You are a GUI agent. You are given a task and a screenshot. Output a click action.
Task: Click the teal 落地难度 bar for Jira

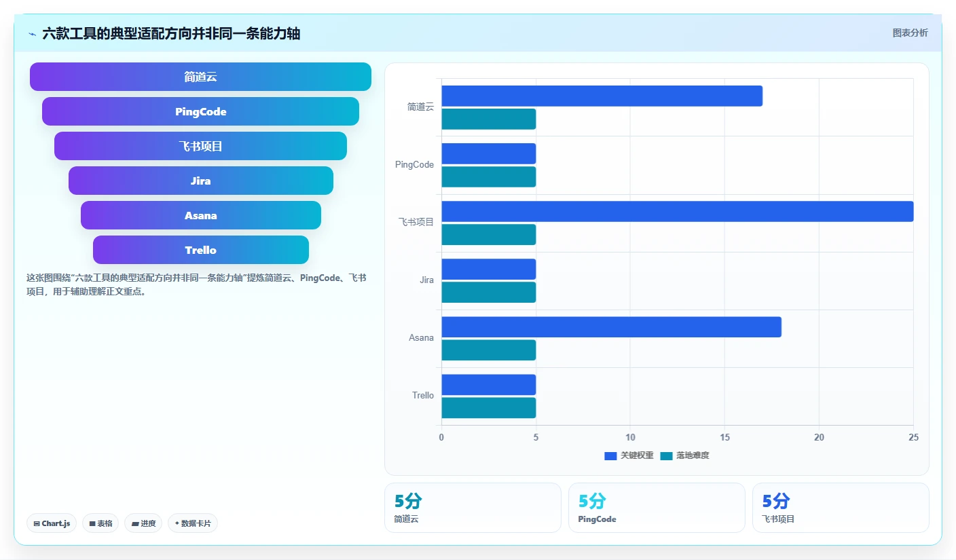tap(489, 292)
